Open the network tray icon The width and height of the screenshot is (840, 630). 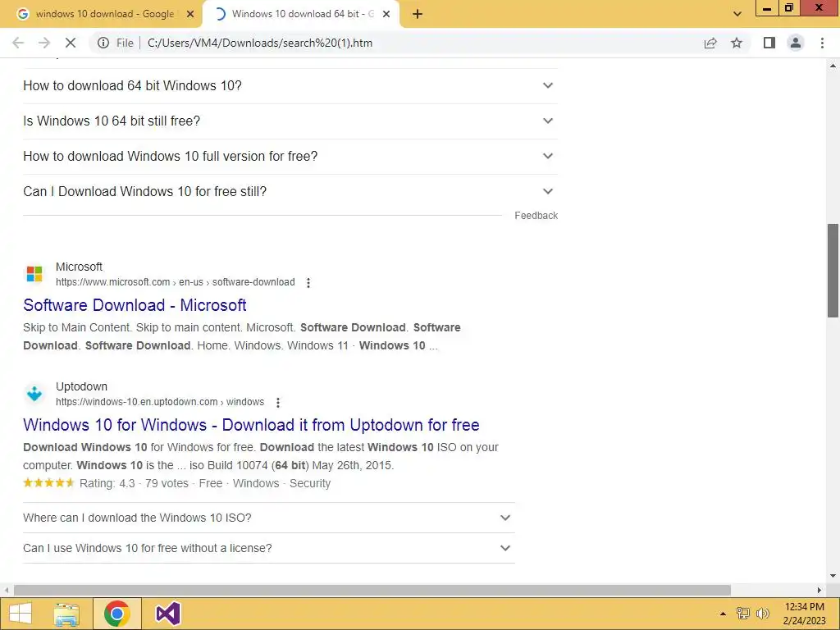click(x=743, y=614)
